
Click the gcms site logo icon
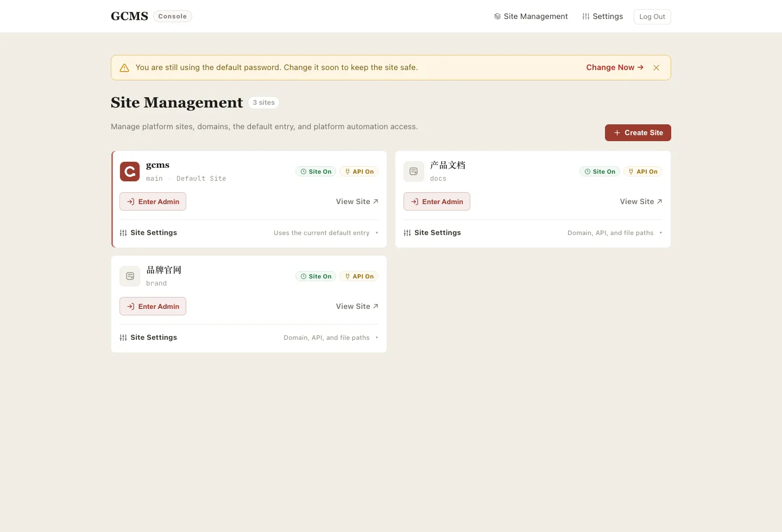(130, 172)
